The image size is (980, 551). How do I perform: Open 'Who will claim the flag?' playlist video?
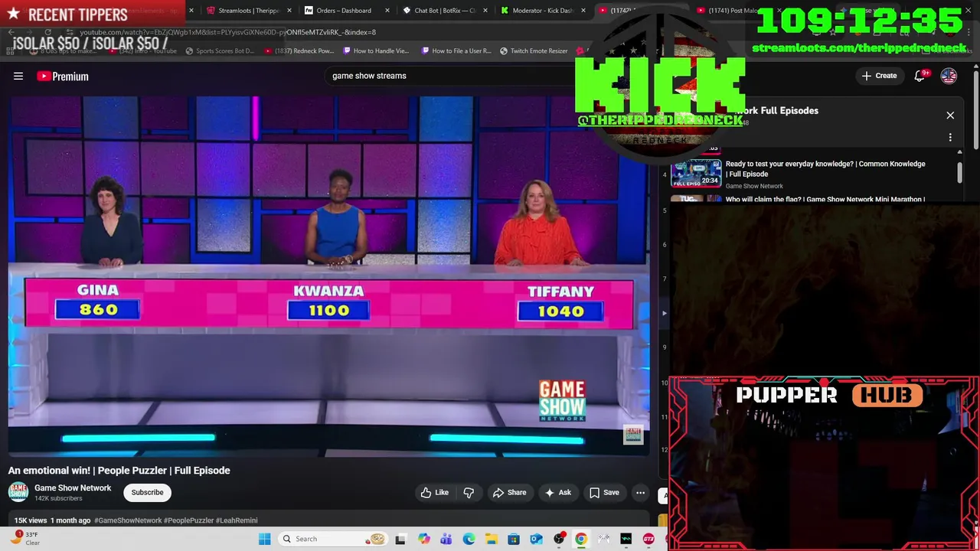(825, 199)
